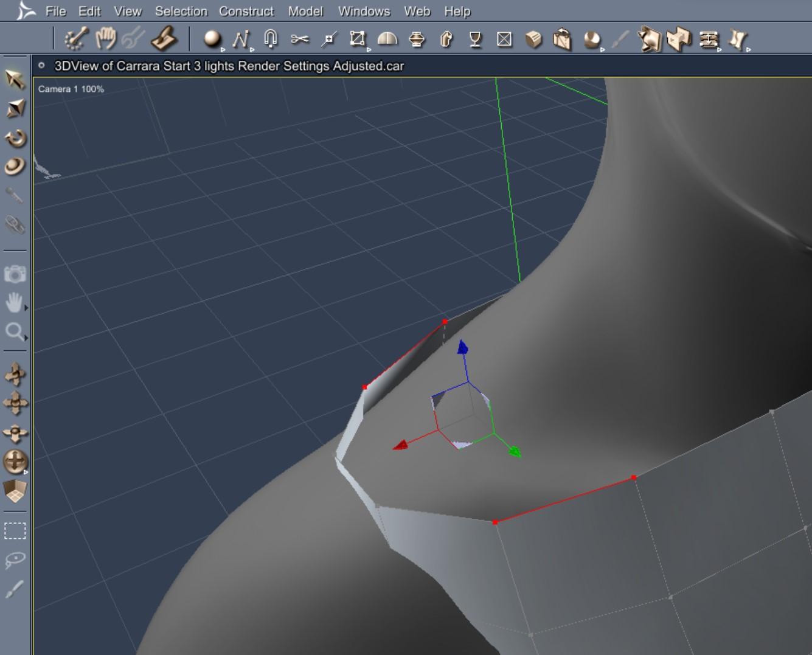Click the second four-arrow camera navigation tool
812x655 pixels.
pyautogui.click(x=15, y=403)
